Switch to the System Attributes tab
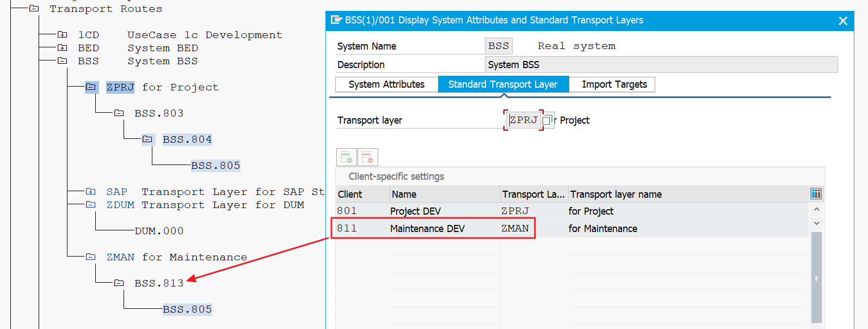 386,84
